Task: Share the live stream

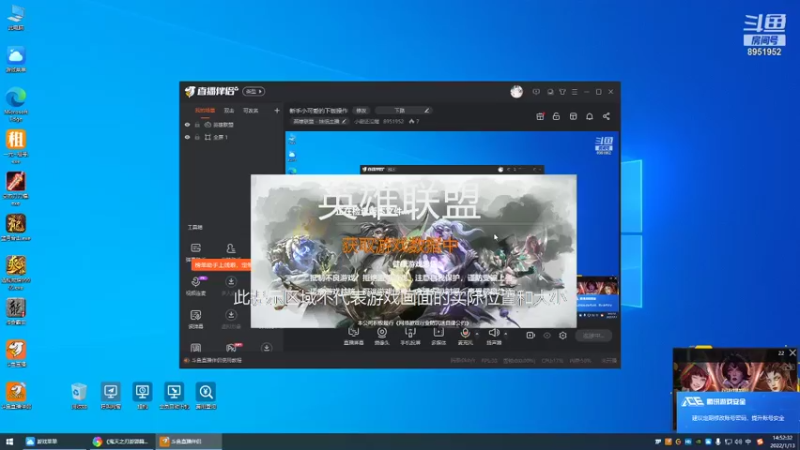Action: pyautogui.click(x=606, y=116)
